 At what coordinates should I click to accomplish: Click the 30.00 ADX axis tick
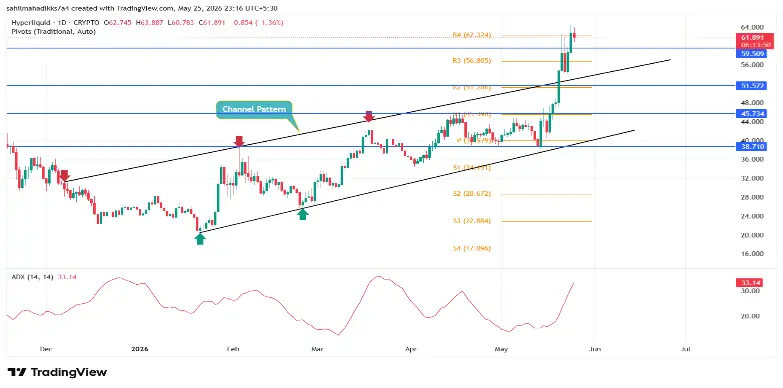pos(752,290)
